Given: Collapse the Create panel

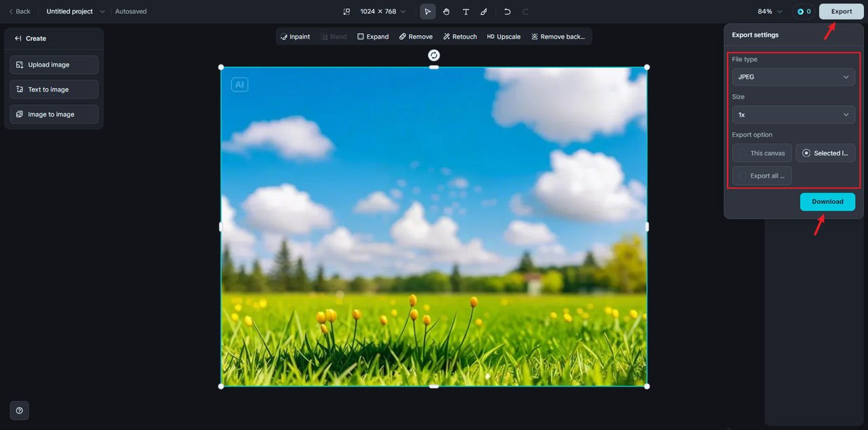Looking at the screenshot, I should [x=18, y=39].
